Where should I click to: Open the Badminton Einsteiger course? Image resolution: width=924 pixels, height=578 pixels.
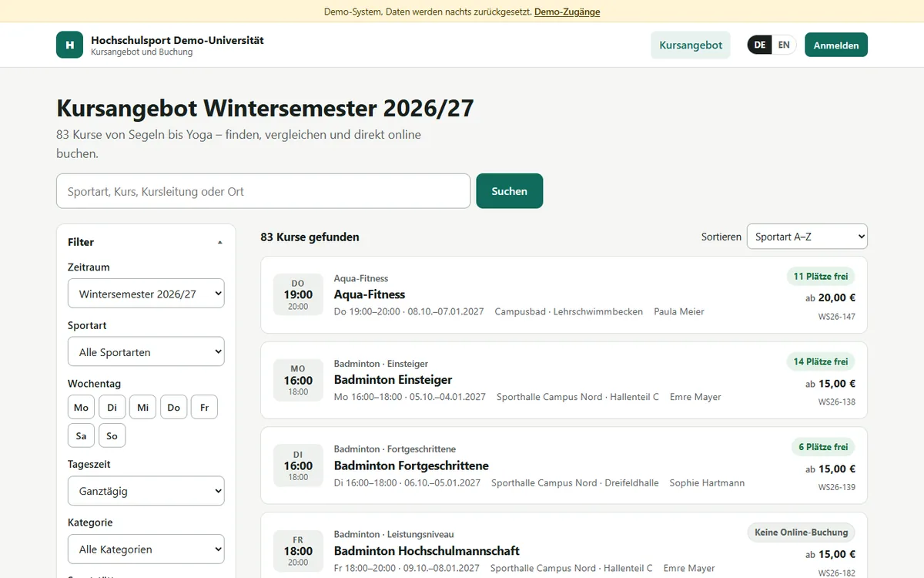pos(393,380)
